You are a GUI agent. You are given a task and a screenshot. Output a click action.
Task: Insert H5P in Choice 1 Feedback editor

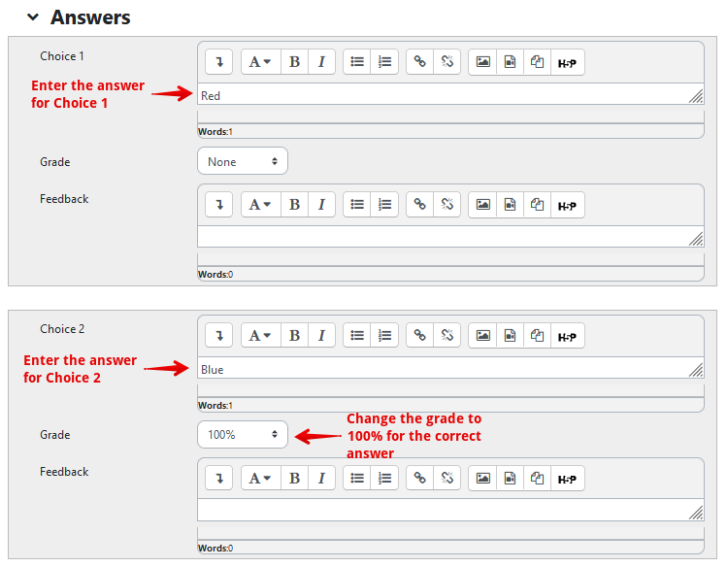point(568,205)
